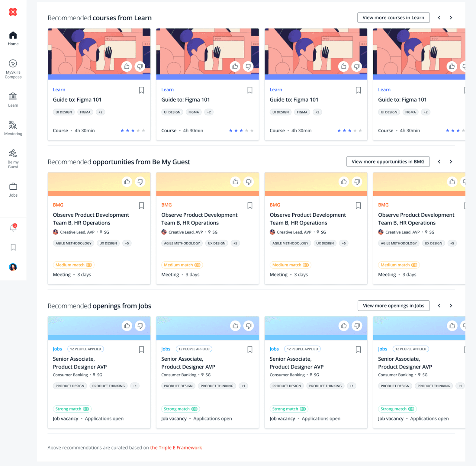This screenshot has width=476, height=466.
Task: Open saved bookmarks in the sidebar
Action: 13,247
